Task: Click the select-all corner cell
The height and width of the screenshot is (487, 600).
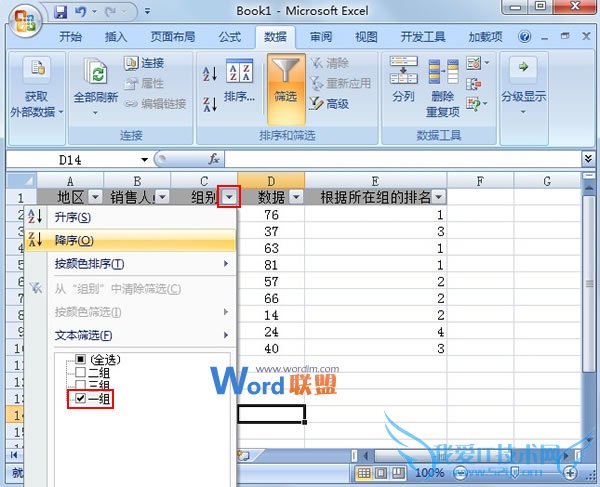Action: pyautogui.click(x=21, y=181)
